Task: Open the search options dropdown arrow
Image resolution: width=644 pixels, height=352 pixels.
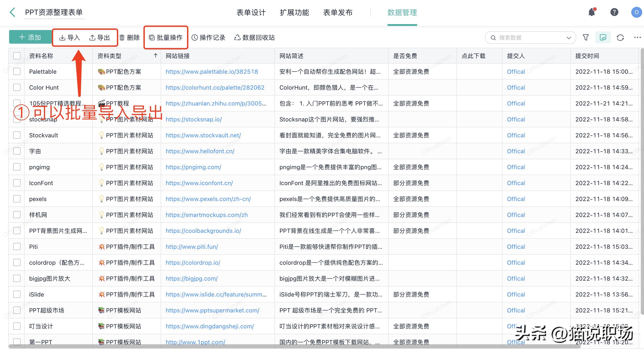Action: [569, 37]
